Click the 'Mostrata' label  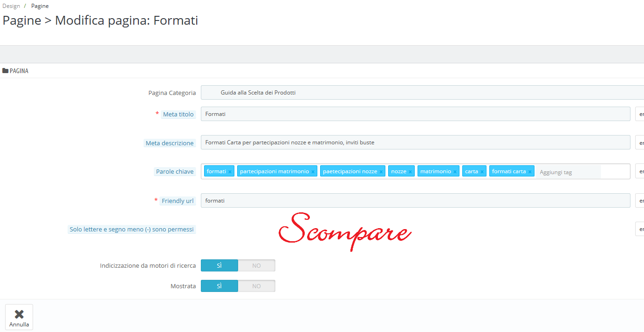tap(183, 286)
